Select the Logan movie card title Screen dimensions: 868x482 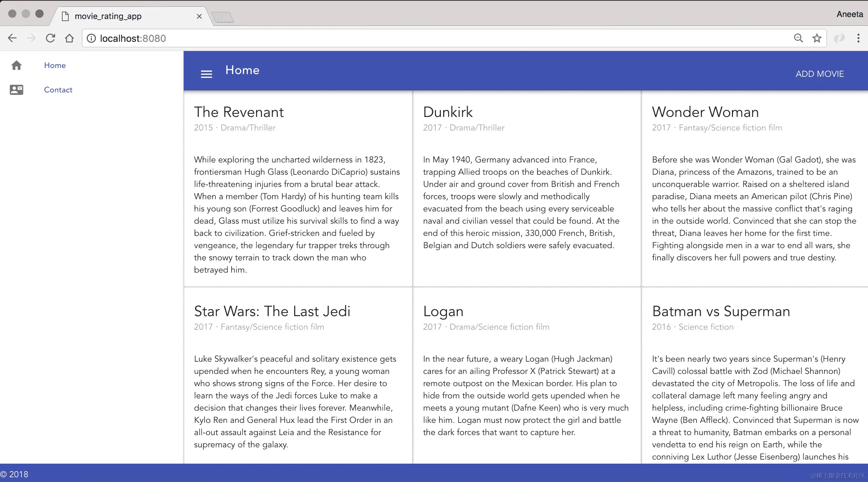pyautogui.click(x=443, y=311)
